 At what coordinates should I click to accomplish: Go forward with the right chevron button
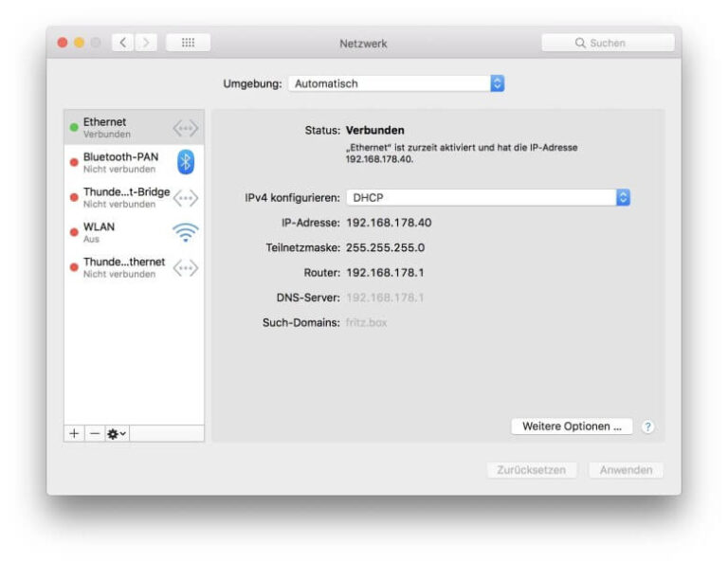pyautogui.click(x=146, y=43)
